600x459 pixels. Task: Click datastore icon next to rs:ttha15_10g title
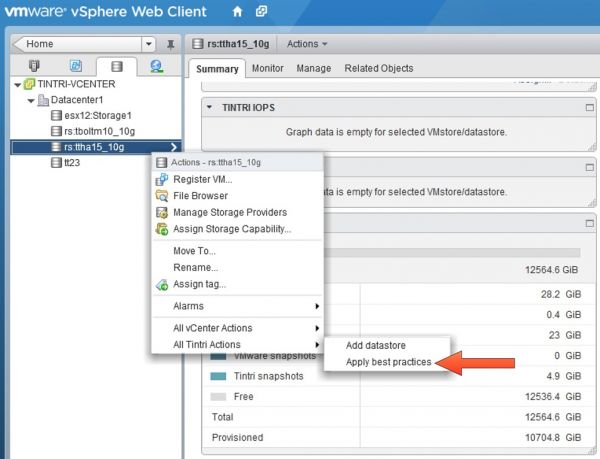[198, 44]
